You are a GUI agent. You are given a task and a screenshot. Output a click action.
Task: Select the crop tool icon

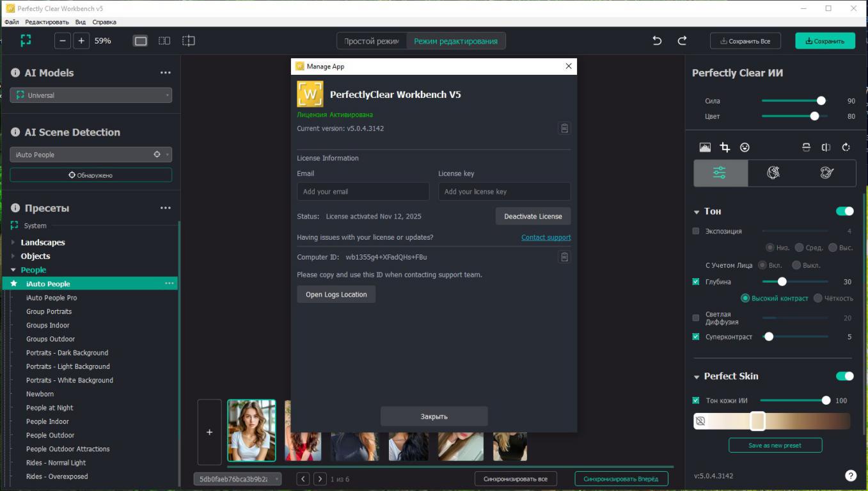(x=725, y=148)
